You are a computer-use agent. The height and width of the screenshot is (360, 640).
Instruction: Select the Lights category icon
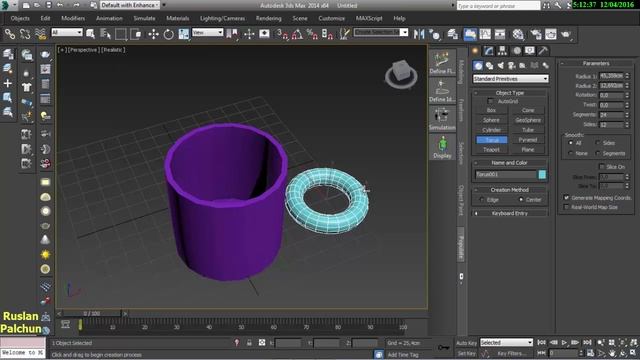click(x=501, y=66)
